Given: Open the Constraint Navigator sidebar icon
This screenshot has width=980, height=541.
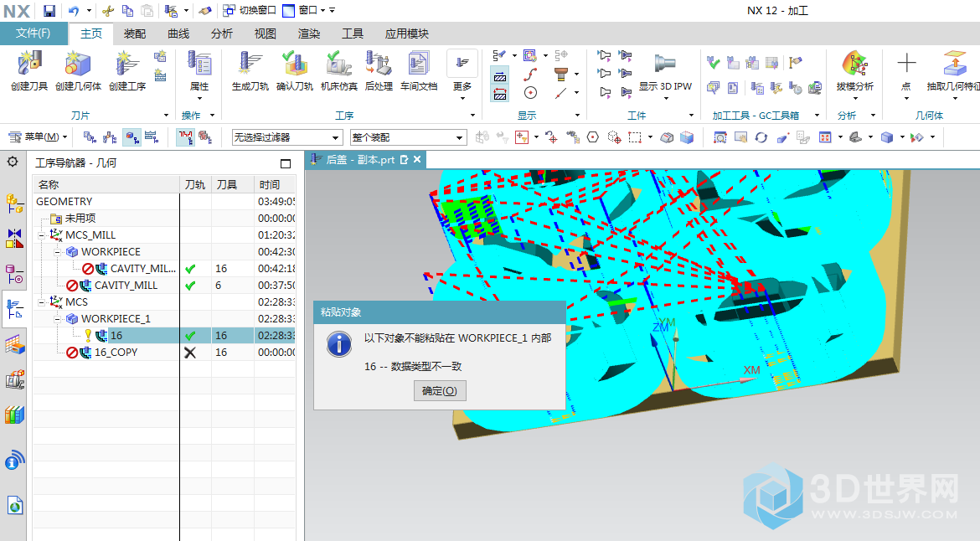Looking at the screenshot, I should tap(14, 238).
